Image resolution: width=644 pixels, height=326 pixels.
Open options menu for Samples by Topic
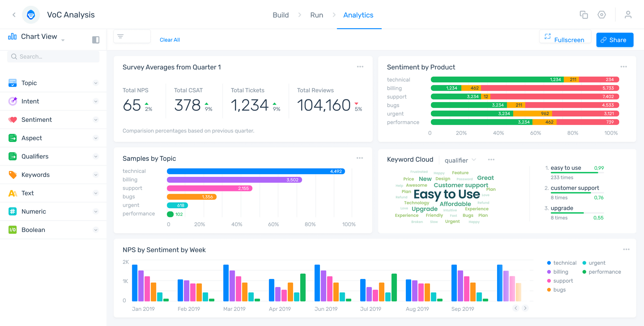[x=360, y=158]
